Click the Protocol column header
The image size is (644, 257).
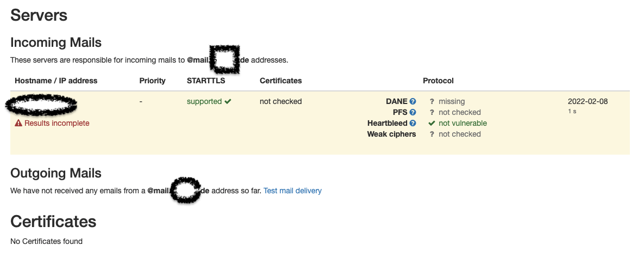coord(438,81)
